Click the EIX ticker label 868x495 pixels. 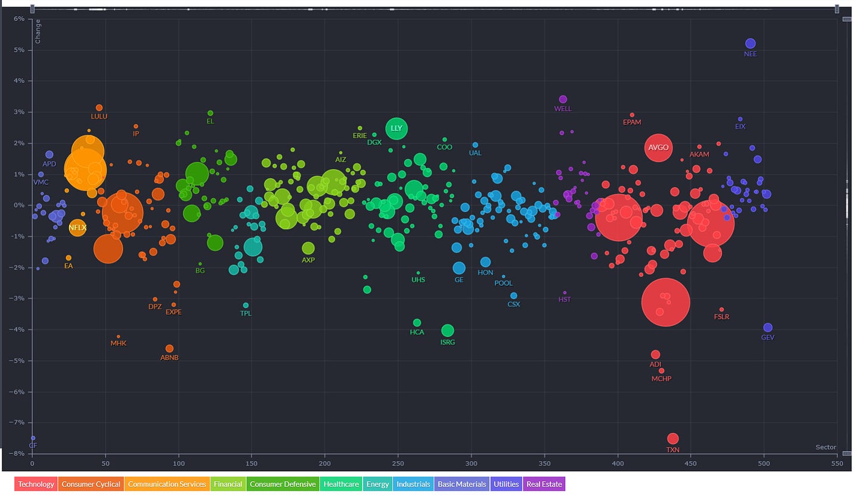740,126
